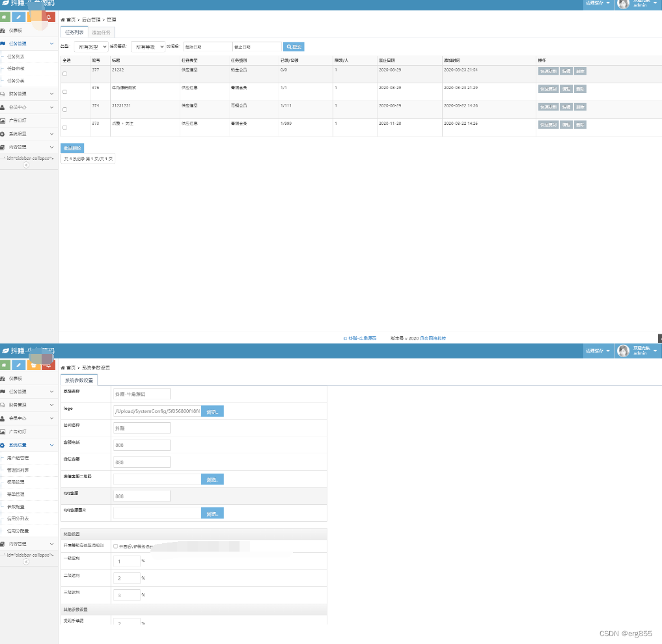This screenshot has width=662, height=644.
Task: Click the 批量删除 batch delete button
Action: pyautogui.click(x=72, y=148)
